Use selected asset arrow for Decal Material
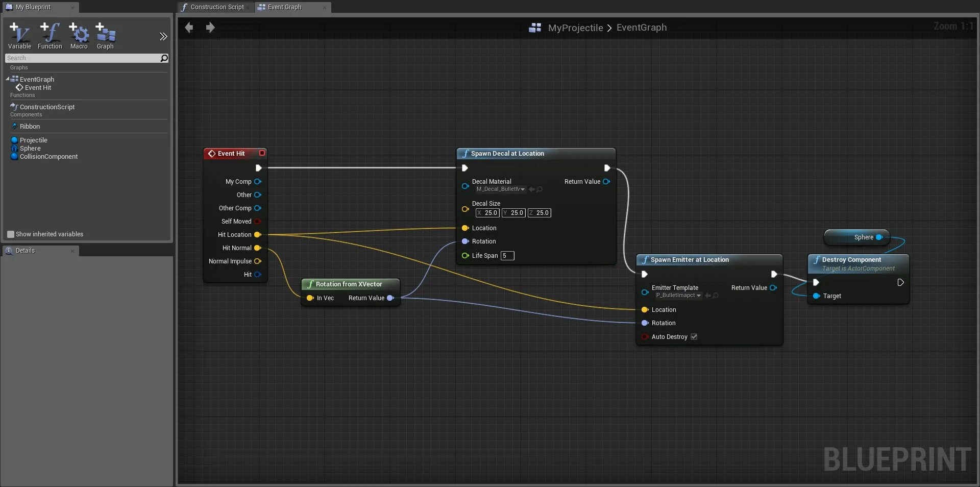 click(532, 189)
